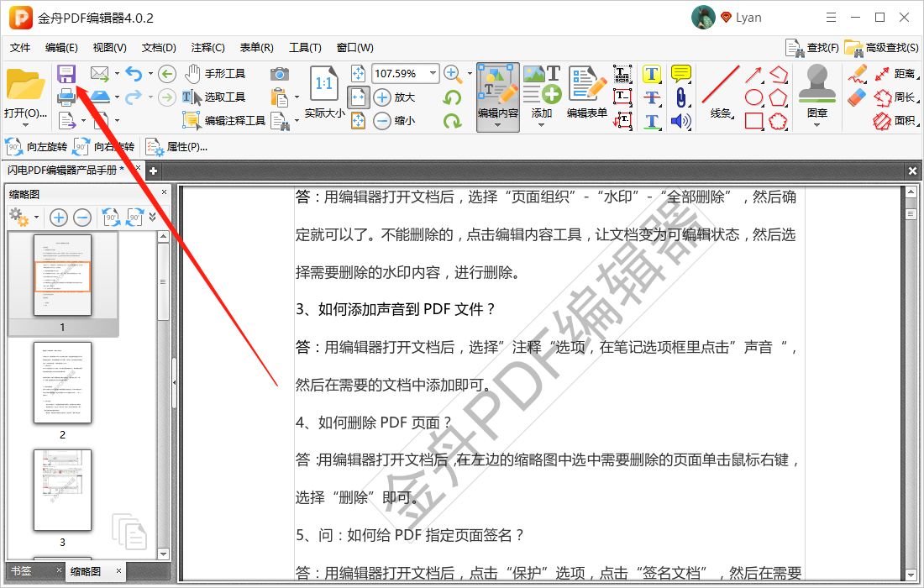Select the Edit Annotation tool (编辑注释工具)
The image size is (924, 588).
click(224, 120)
